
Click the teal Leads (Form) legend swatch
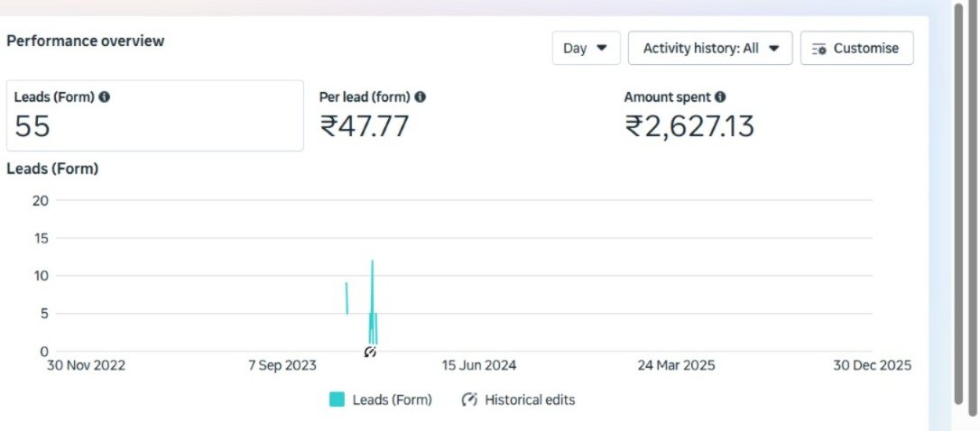pos(337,399)
